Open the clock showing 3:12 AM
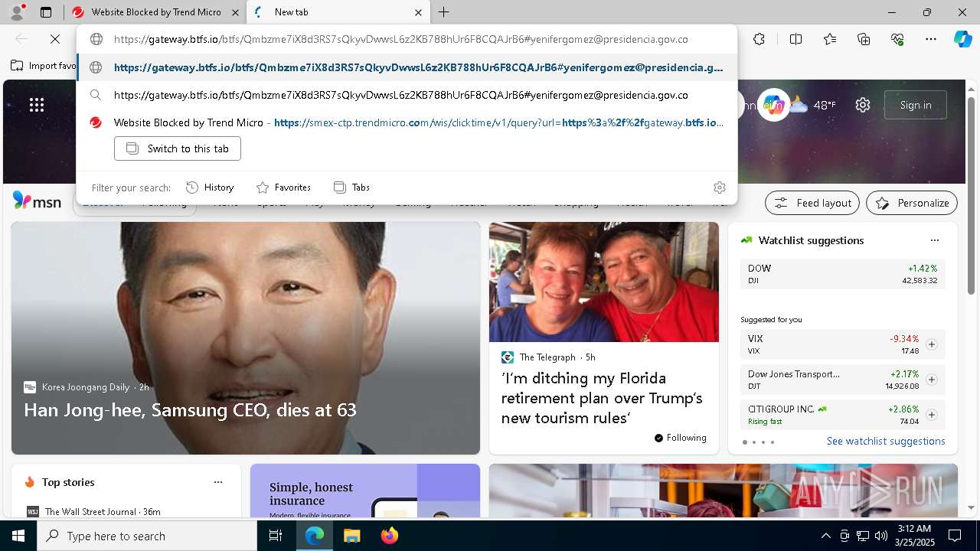The height and width of the screenshot is (551, 980). (x=914, y=536)
